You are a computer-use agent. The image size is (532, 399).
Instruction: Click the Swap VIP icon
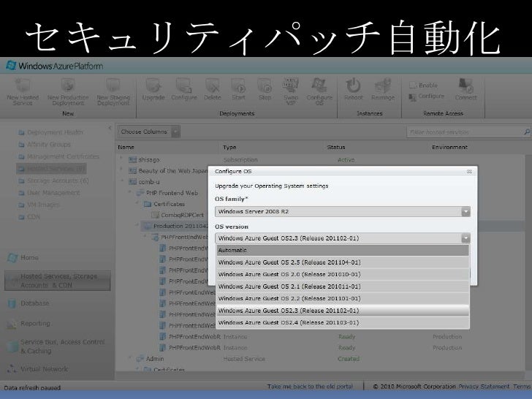291,85
